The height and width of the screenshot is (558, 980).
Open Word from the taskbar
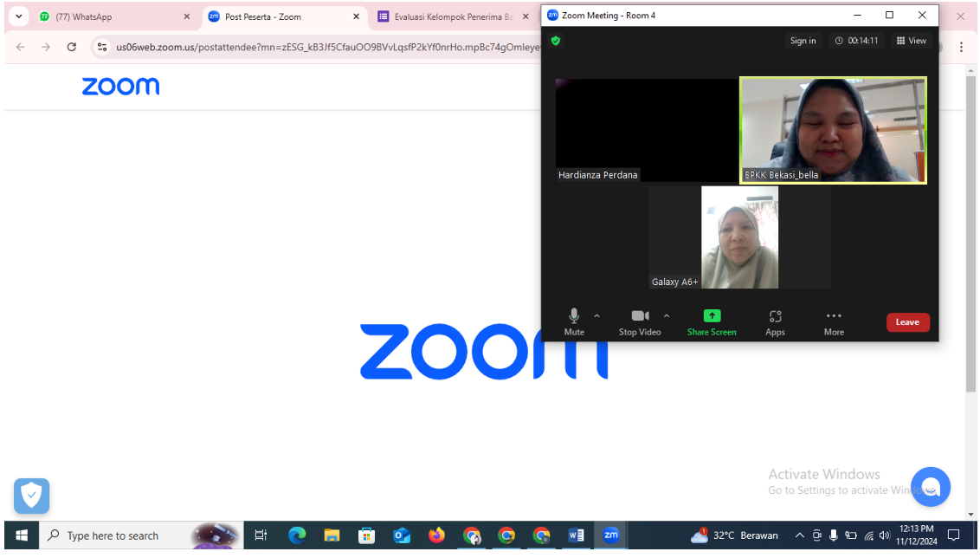(x=577, y=535)
